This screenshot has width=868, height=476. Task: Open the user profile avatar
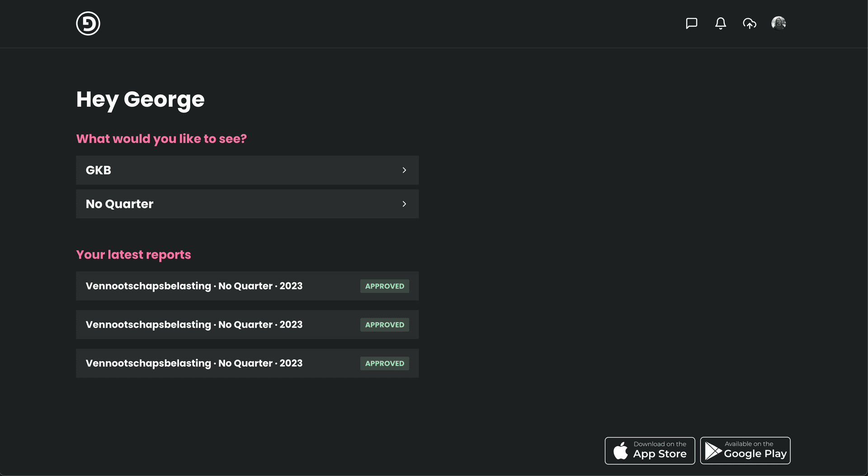(778, 23)
